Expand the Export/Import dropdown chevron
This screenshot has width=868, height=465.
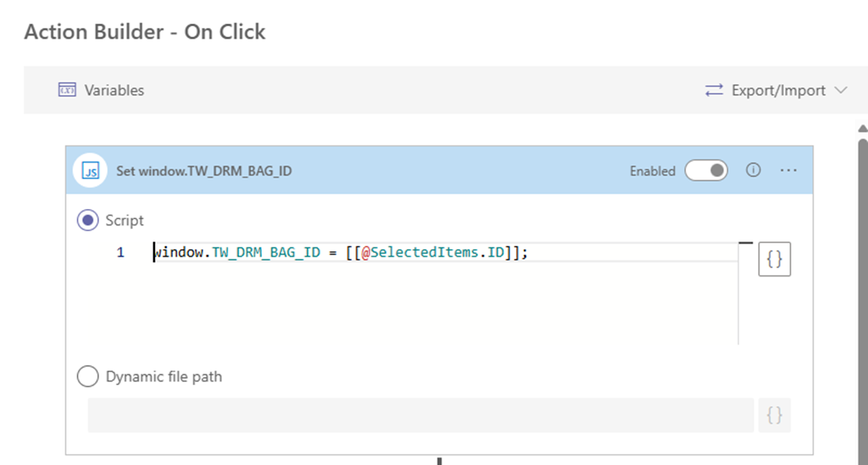[x=840, y=91]
